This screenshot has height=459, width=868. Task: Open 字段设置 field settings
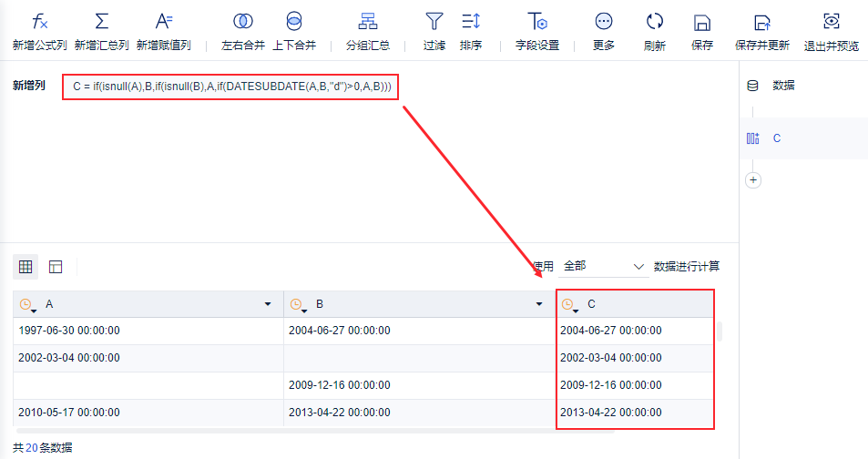coord(537,32)
